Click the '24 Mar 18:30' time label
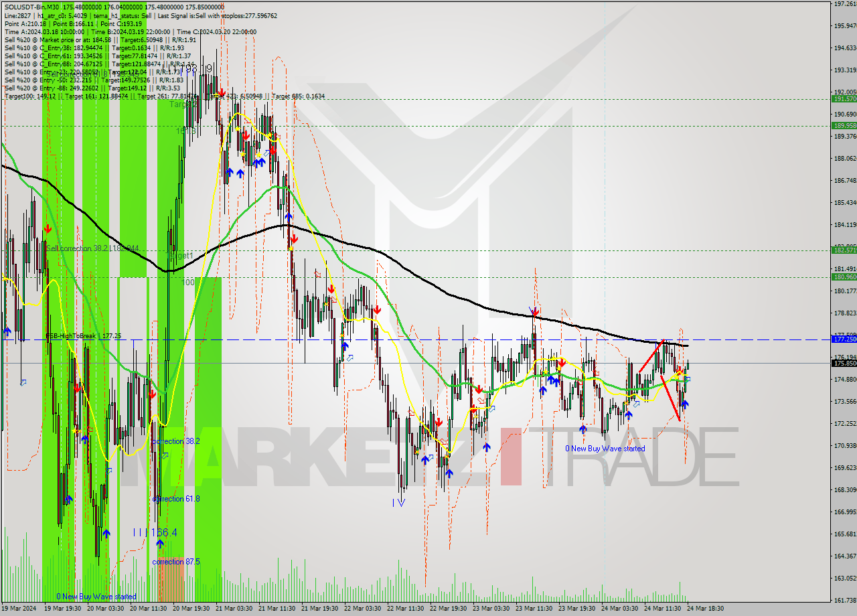Image resolution: width=857 pixels, height=616 pixels. [x=704, y=609]
